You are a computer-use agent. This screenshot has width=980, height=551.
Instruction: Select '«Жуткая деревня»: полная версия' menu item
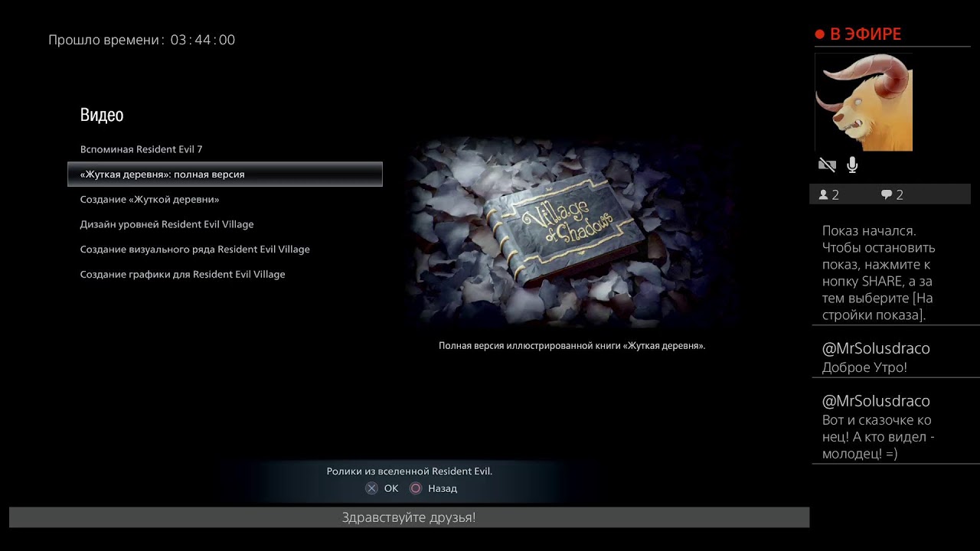pos(225,174)
